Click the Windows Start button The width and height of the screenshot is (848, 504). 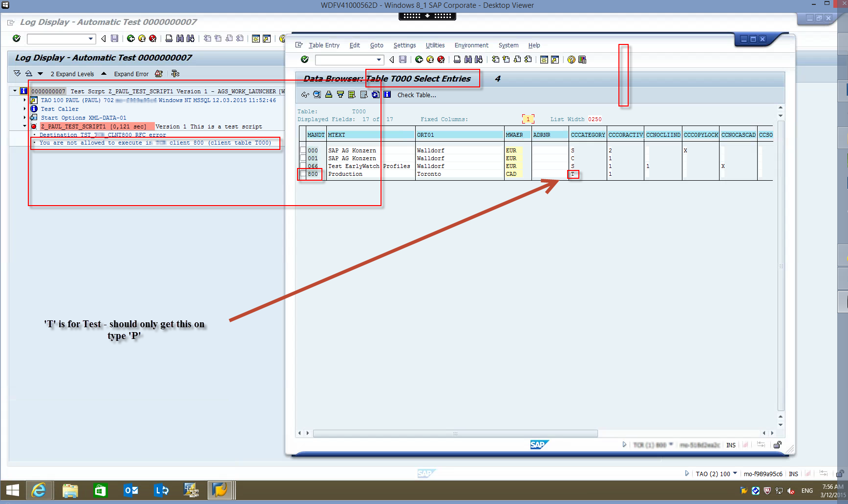tap(12, 490)
